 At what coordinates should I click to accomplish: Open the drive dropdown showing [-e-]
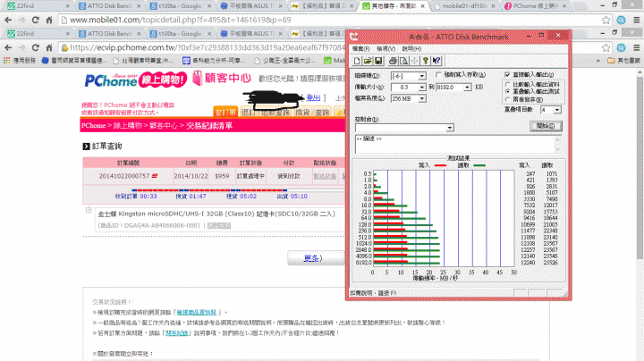point(422,76)
